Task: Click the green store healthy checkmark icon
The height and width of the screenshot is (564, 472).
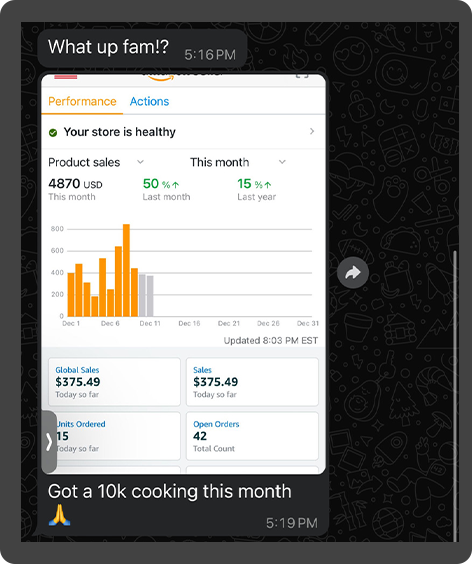Action: coord(53,133)
